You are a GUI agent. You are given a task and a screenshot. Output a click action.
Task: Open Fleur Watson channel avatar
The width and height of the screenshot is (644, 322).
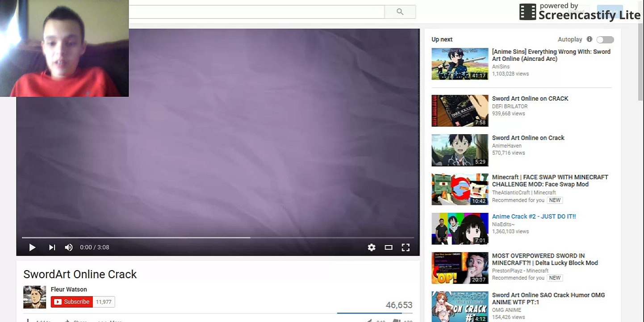click(x=34, y=297)
